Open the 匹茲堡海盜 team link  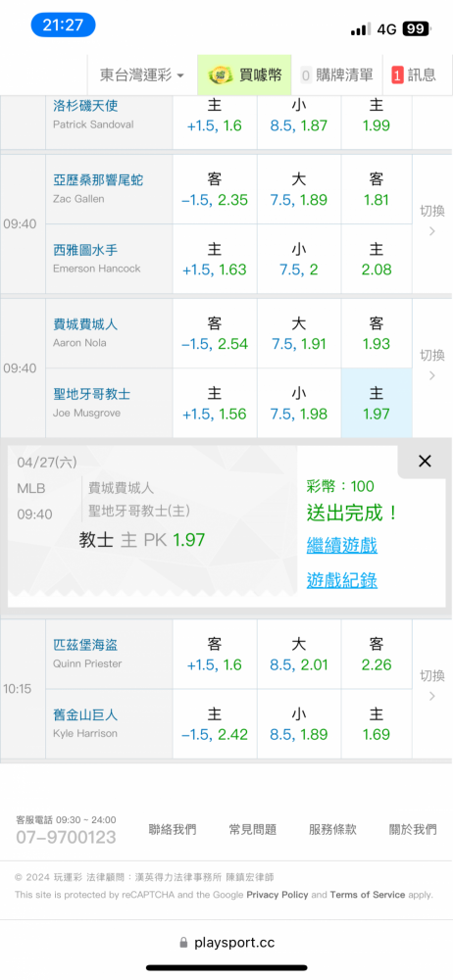click(x=85, y=645)
